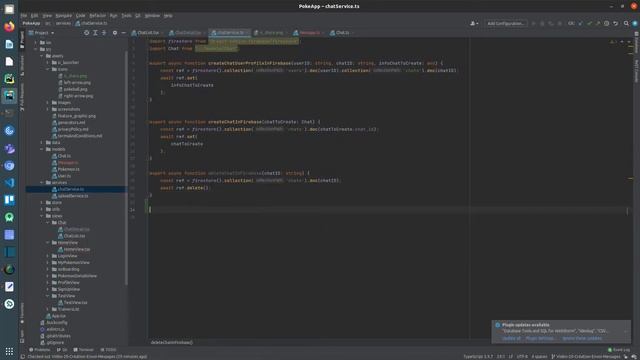640x360 pixels.
Task: Expand the store folder
Action: pos(42,202)
